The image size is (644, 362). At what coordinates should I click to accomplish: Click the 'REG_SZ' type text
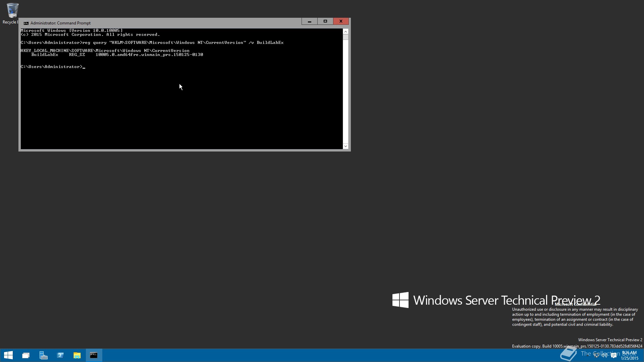click(x=77, y=55)
